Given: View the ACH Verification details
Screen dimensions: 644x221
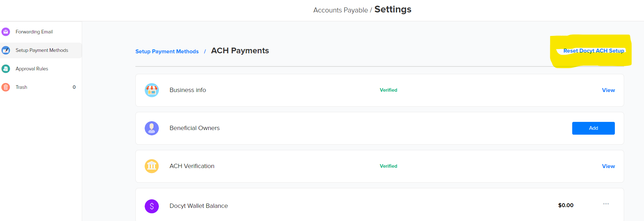Looking at the screenshot, I should click(x=608, y=166).
